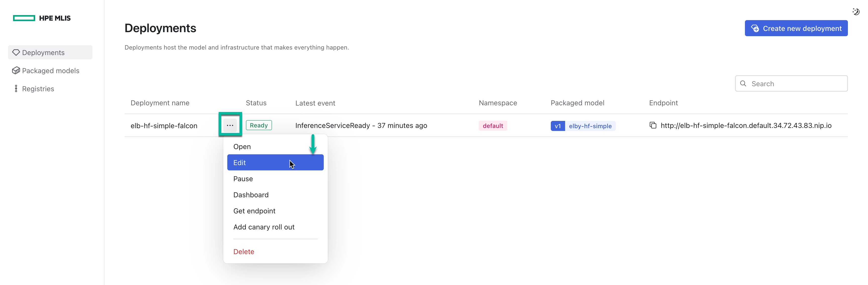Click the Packaged model column header
The width and height of the screenshot is (868, 285).
tap(577, 103)
